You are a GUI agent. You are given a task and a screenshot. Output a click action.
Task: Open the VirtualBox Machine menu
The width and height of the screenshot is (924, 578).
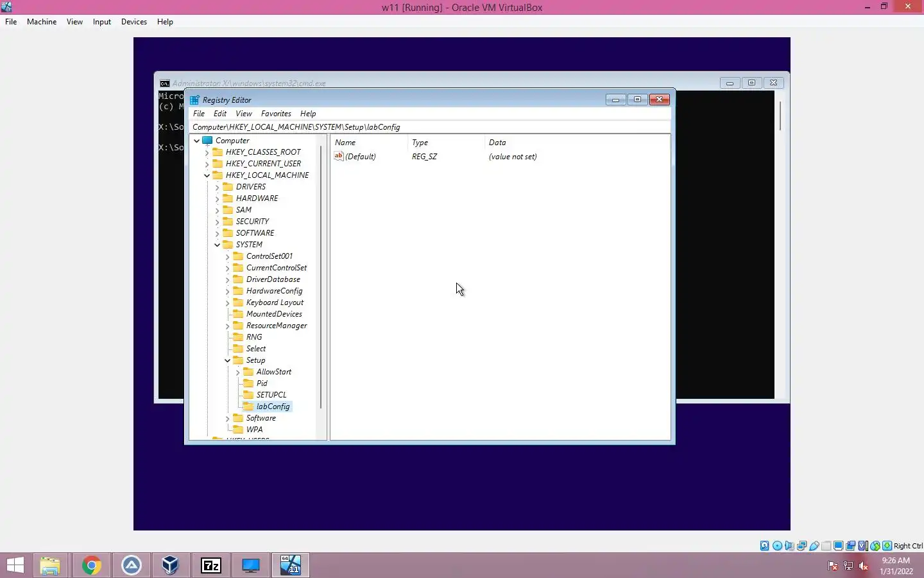(42, 22)
